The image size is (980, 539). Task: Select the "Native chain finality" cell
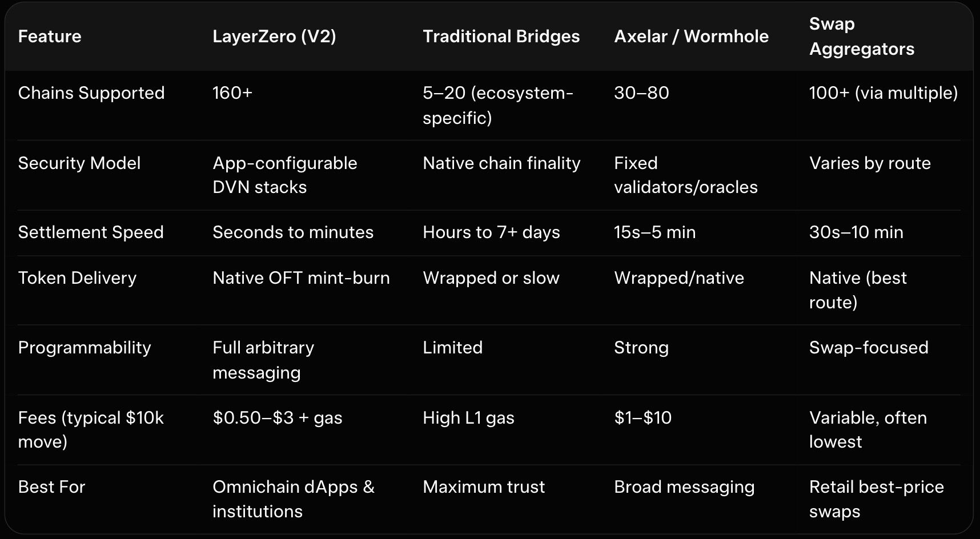[x=501, y=163]
